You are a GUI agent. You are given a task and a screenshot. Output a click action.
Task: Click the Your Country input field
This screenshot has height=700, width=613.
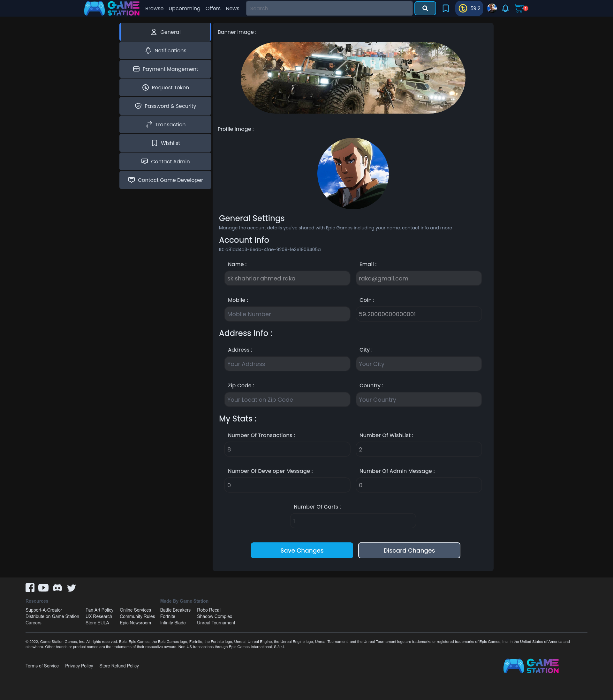click(x=419, y=399)
